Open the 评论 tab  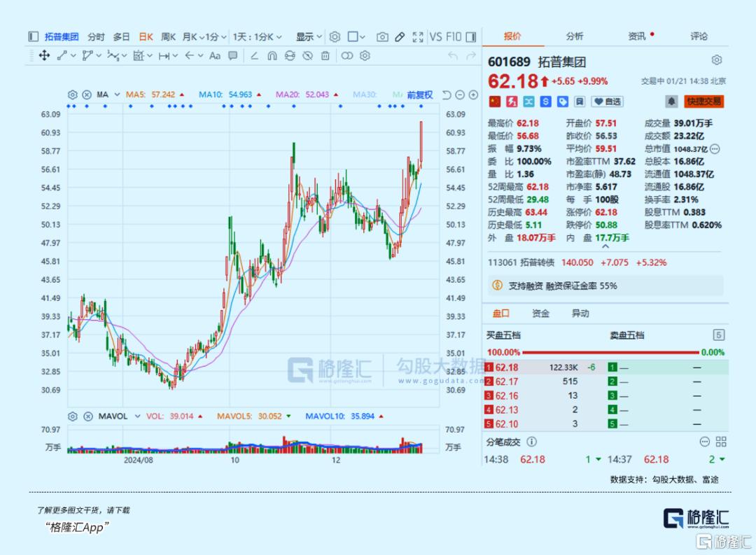(x=699, y=36)
